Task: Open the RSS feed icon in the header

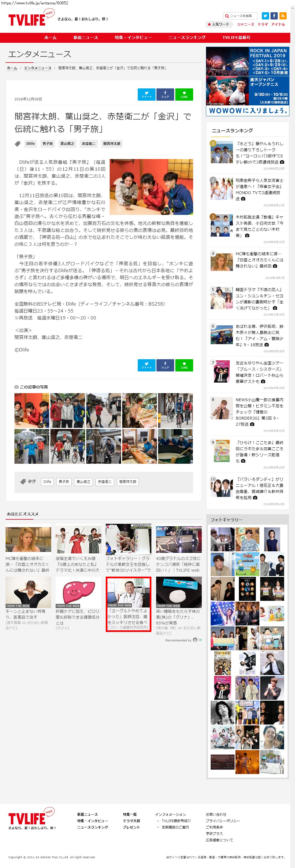Action: coord(283,16)
